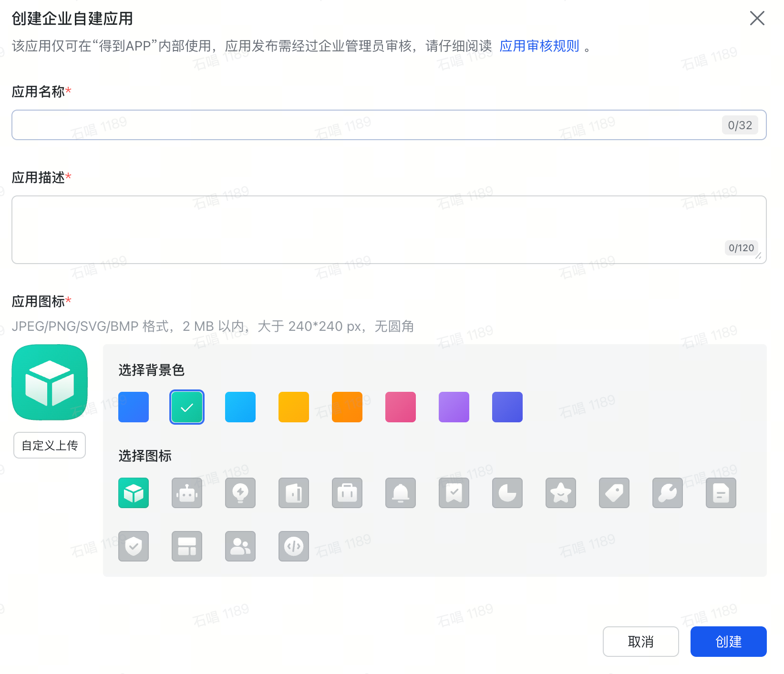This screenshot has height=674, width=784.
Task: Select the robot icon
Action: tap(186, 493)
